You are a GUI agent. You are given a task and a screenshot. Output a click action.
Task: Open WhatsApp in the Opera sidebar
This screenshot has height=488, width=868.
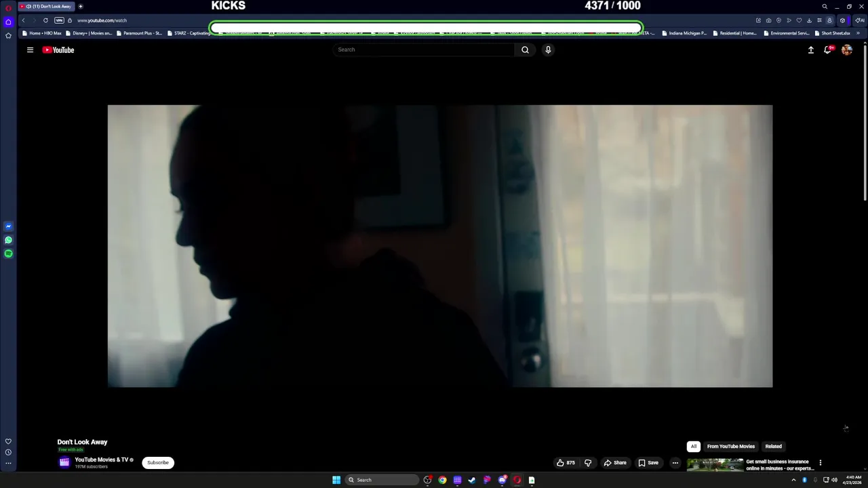[8, 240]
